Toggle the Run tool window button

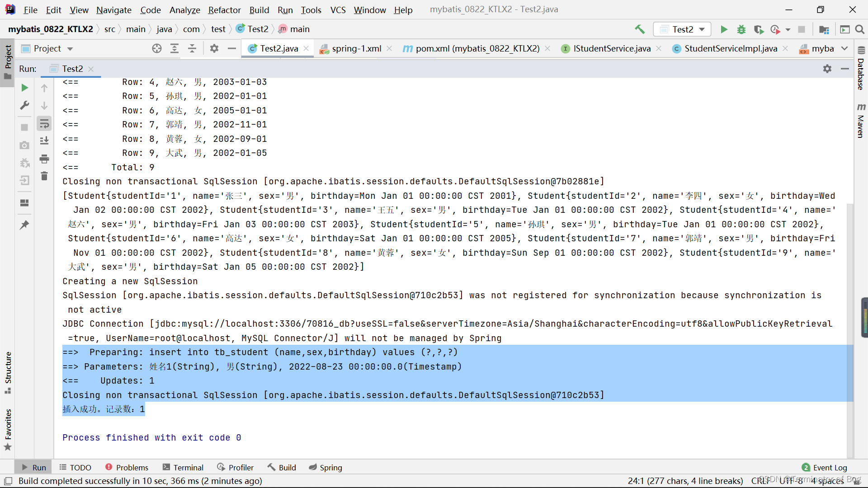click(x=34, y=468)
